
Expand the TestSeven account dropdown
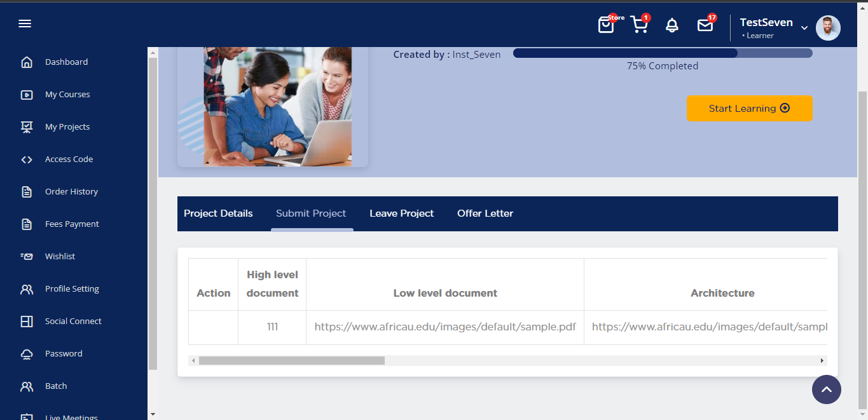pyautogui.click(x=804, y=28)
